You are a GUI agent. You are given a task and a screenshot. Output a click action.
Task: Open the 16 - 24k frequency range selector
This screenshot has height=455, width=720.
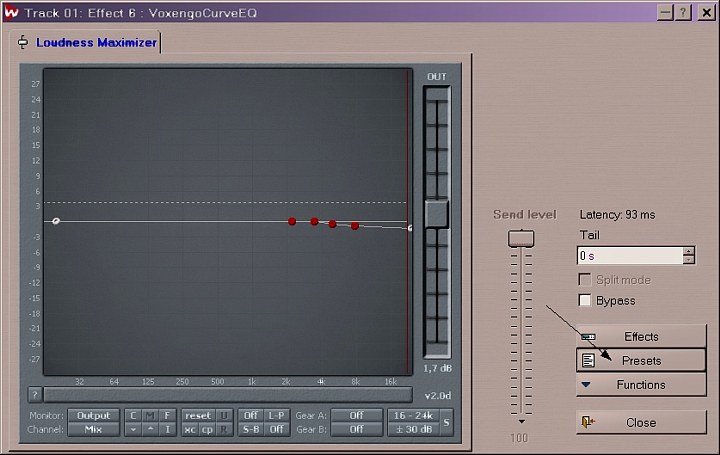413,416
